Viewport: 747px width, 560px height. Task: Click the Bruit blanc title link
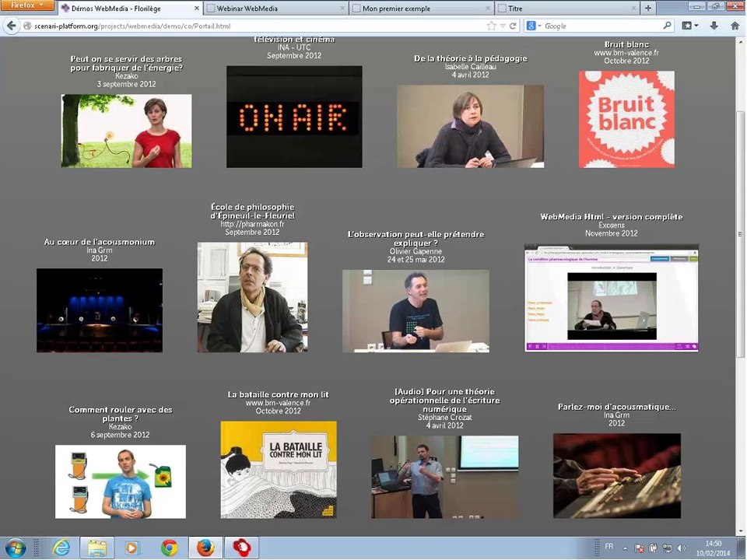click(626, 44)
